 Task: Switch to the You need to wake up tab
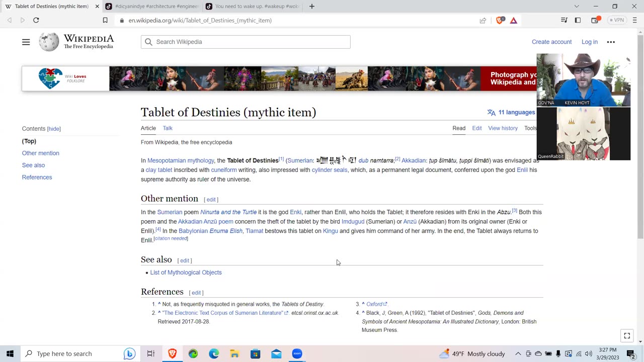click(253, 7)
